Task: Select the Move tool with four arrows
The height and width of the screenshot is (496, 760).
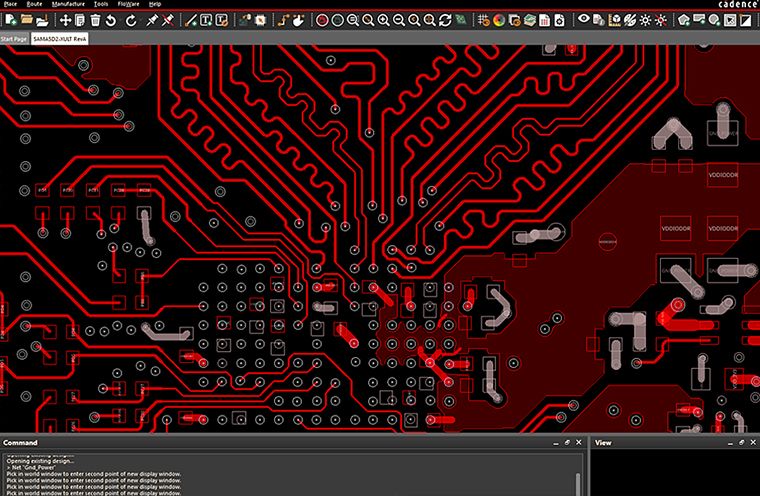Action: coord(65,19)
